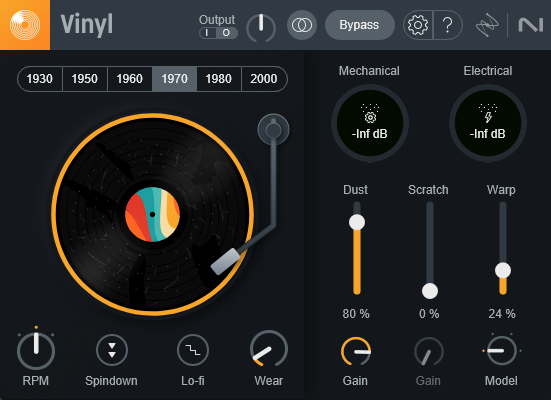Select the 1980 era tab
Image resolution: width=551 pixels, height=400 pixels.
tap(219, 79)
